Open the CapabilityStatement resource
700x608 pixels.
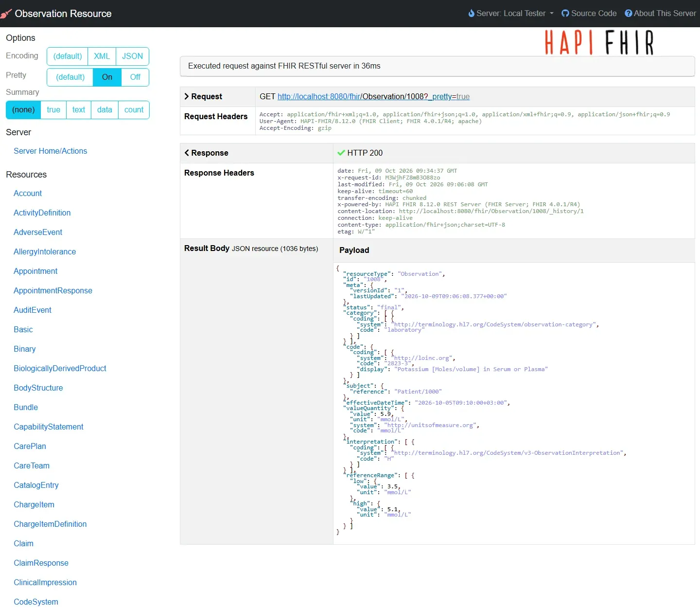click(49, 427)
